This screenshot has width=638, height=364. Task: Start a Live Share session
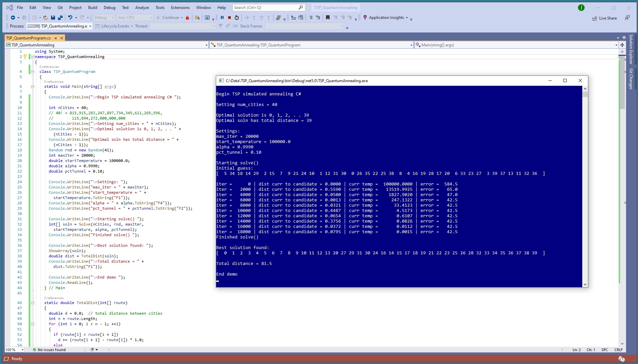[x=605, y=18]
